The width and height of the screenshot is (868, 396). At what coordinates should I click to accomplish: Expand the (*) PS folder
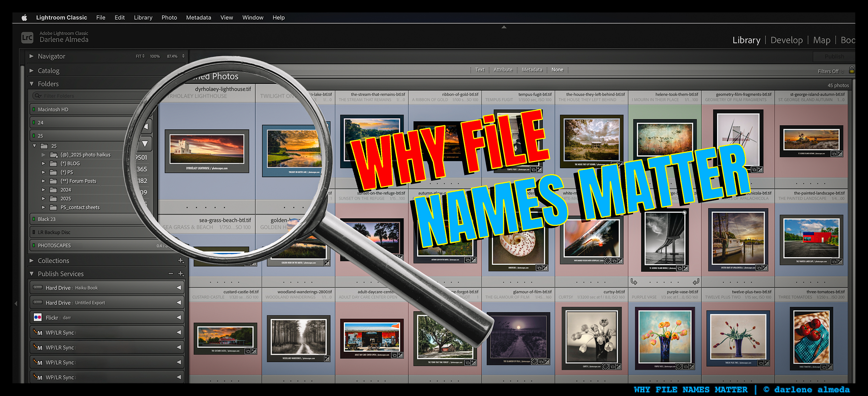tap(43, 172)
